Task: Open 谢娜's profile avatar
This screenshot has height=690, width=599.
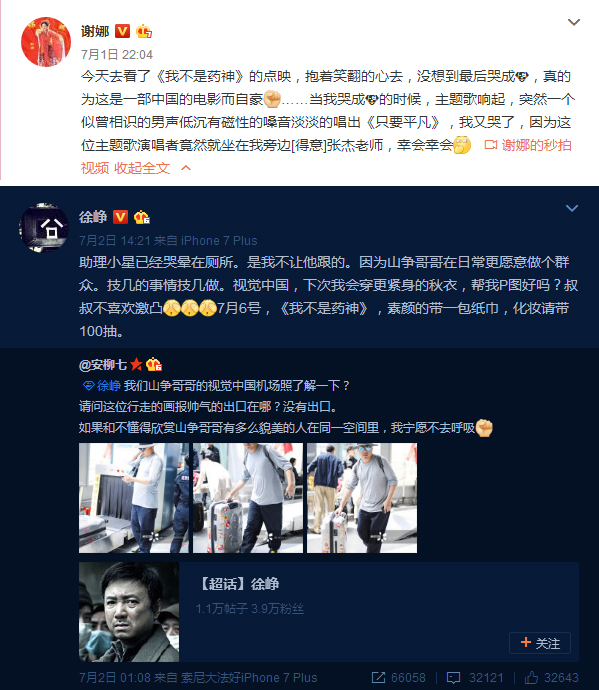Action: (x=46, y=42)
